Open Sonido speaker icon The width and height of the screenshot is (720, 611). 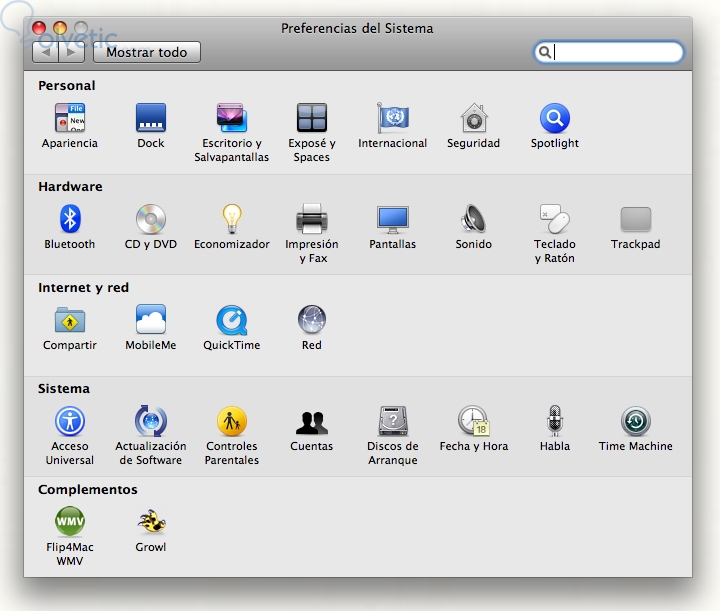coord(473,219)
